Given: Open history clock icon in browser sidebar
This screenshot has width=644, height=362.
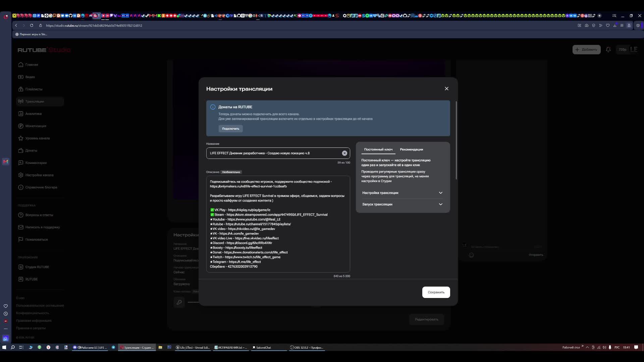Looking at the screenshot, I should [6, 314].
